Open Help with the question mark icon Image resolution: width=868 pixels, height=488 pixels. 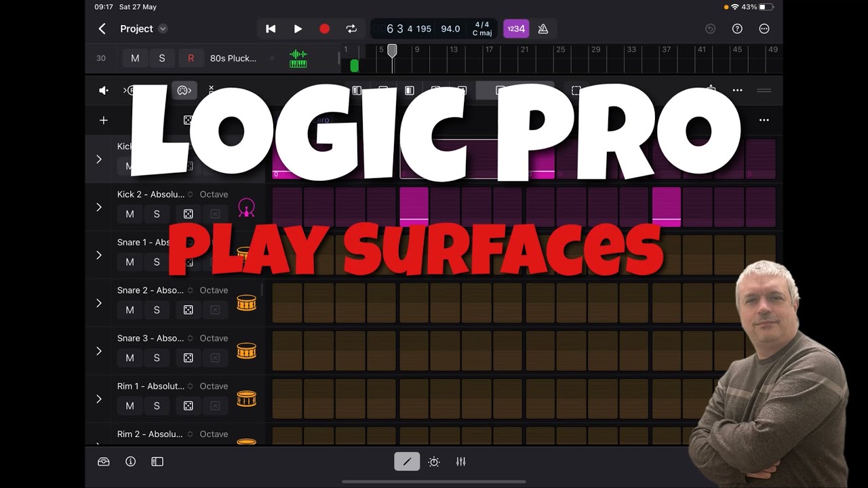(x=737, y=28)
